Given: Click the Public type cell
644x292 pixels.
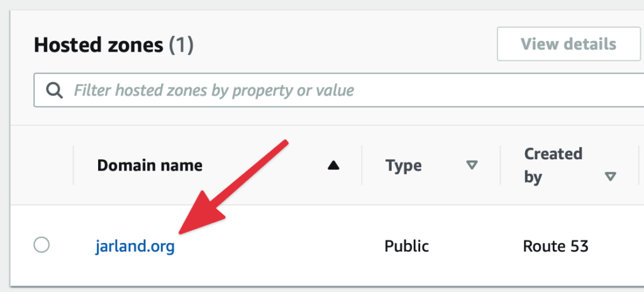Looking at the screenshot, I should tap(406, 245).
